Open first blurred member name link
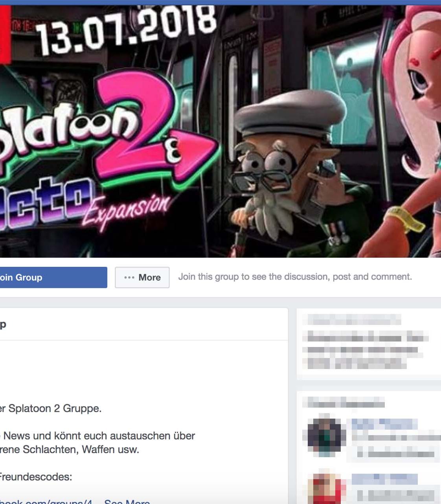The width and height of the screenshot is (441, 504). 384,424
